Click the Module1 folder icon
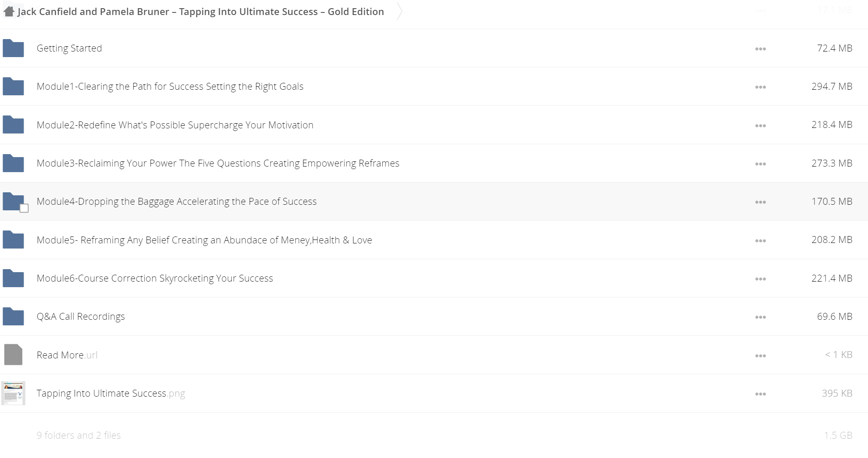 [x=13, y=86]
